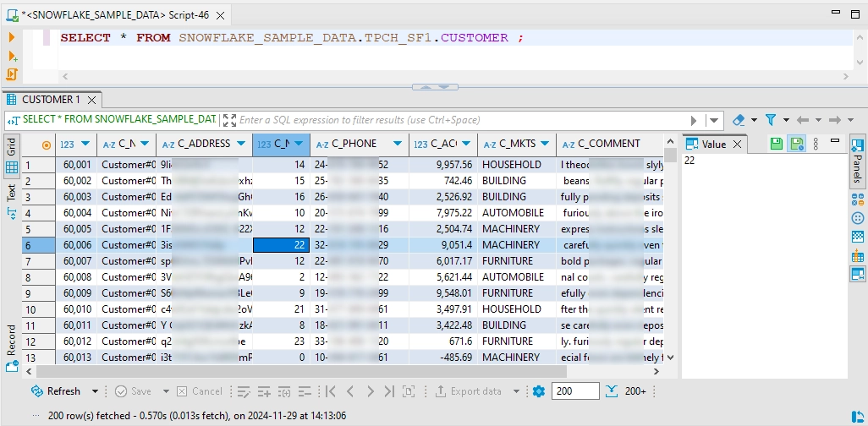Click the Save button
Screen dimensions: 868x426
click(133, 391)
